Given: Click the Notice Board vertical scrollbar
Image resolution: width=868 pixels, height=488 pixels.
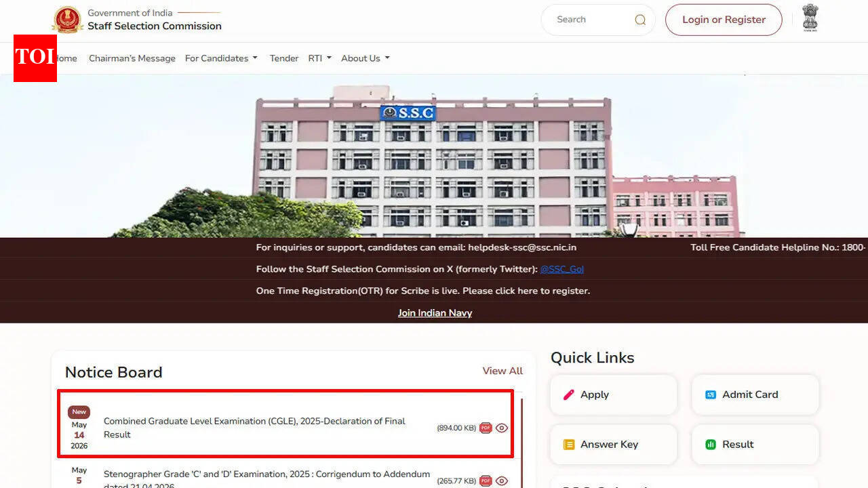Looking at the screenshot, I should pos(521,443).
